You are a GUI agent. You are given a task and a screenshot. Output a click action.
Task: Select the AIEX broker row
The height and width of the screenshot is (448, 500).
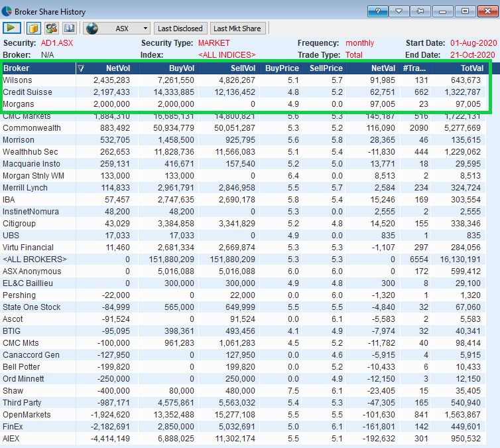(244, 439)
